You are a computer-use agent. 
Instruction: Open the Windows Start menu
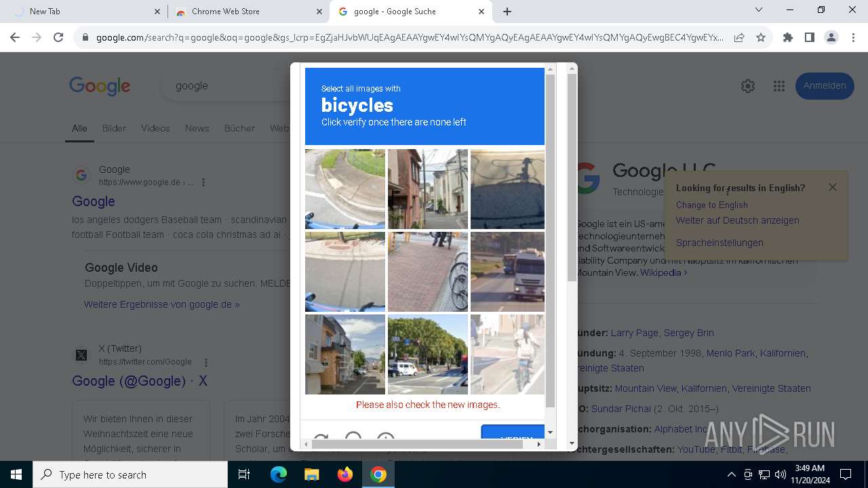[16, 474]
